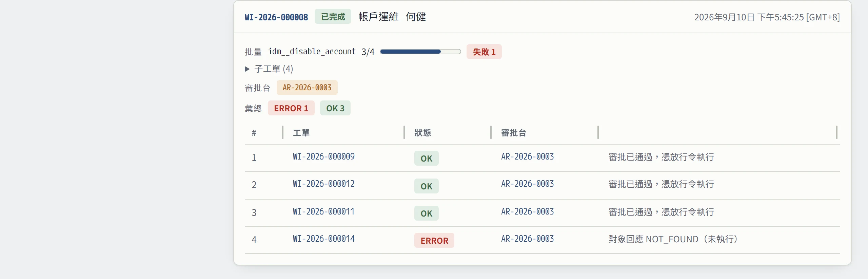Open sub work item WI-2026-000011
Viewport: 868px width, 279px height.
[324, 211]
